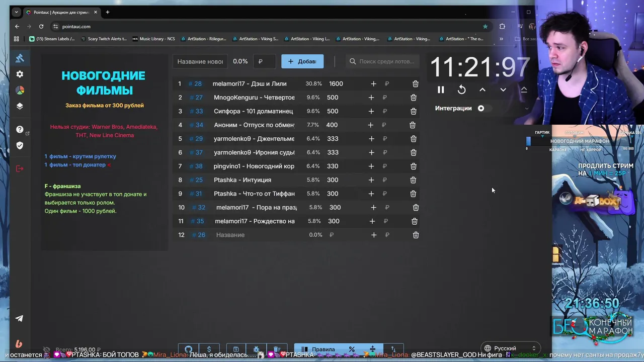Open the layers icon in sidebar
Image resolution: width=644 pixels, height=362 pixels.
pos(20,106)
